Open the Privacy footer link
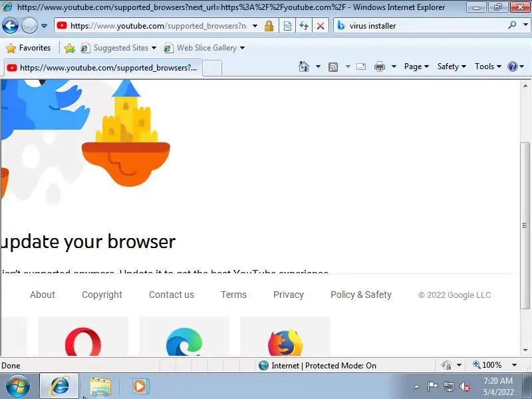This screenshot has width=532, height=399. pos(289,295)
